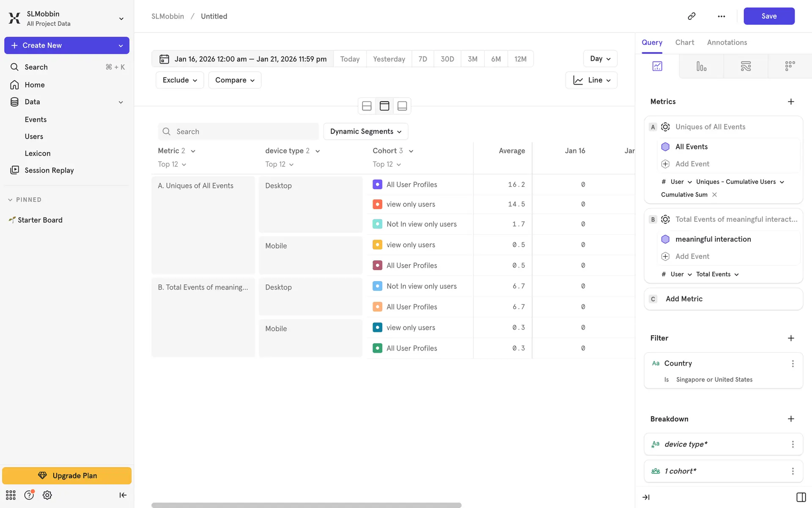Collapse the left sidebar
This screenshot has width=812, height=508.
click(123, 495)
